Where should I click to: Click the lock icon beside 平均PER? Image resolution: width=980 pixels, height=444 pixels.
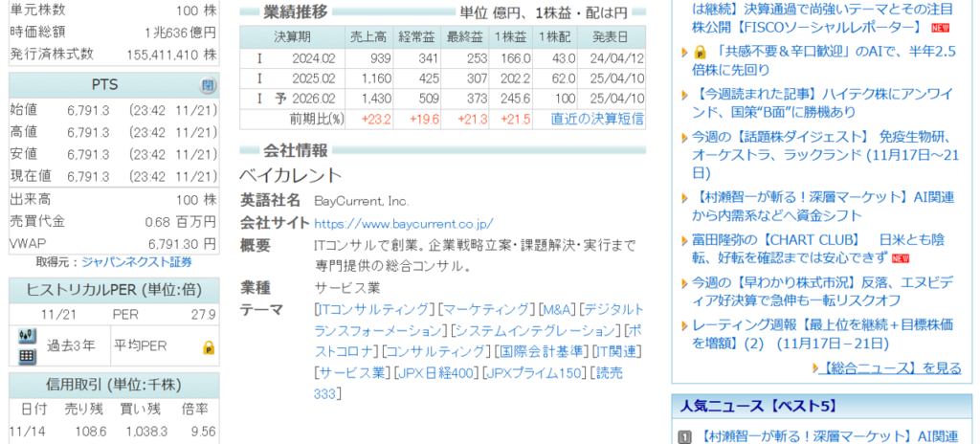(209, 346)
